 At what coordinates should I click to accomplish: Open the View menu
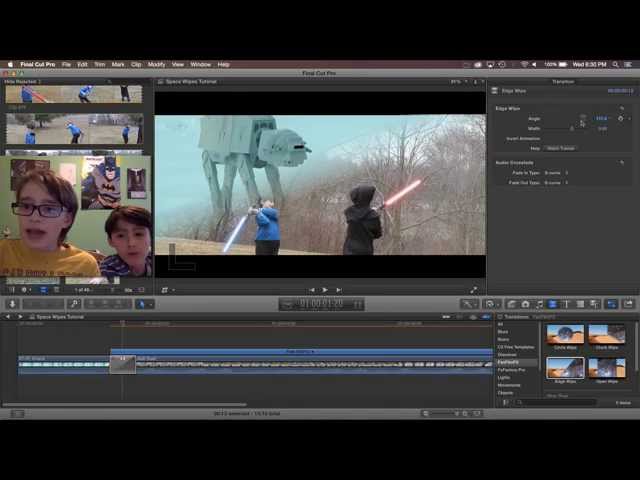[178, 64]
